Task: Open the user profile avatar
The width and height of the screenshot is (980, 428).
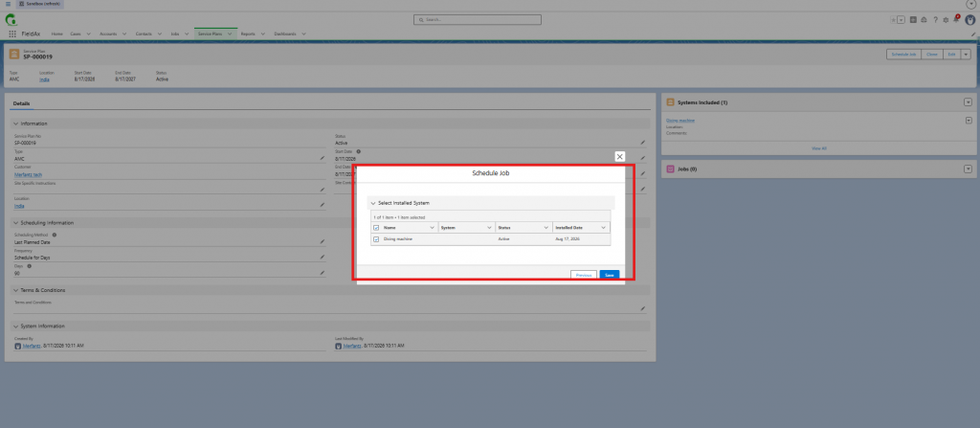Action: 970,20
